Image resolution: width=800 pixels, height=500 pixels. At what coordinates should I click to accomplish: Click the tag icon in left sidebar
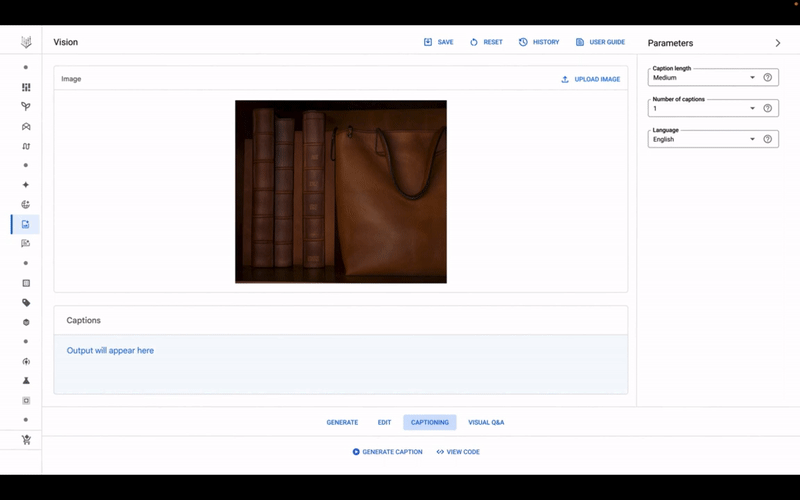tap(26, 302)
